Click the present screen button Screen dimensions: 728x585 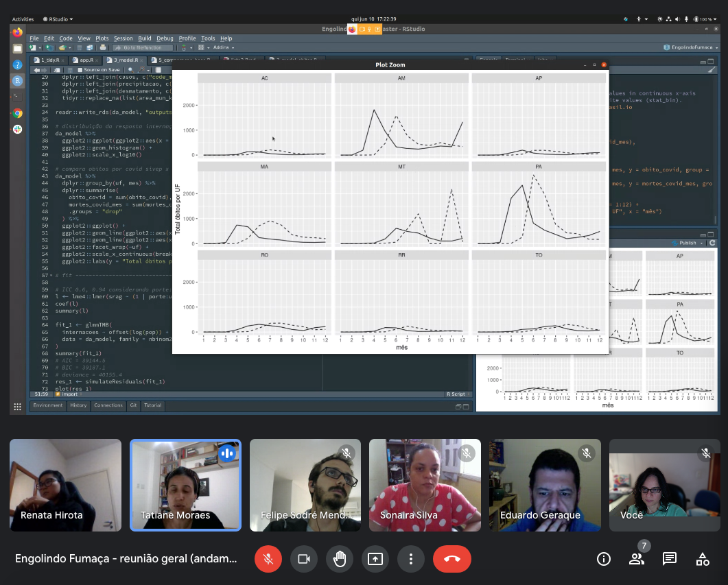(x=375, y=559)
